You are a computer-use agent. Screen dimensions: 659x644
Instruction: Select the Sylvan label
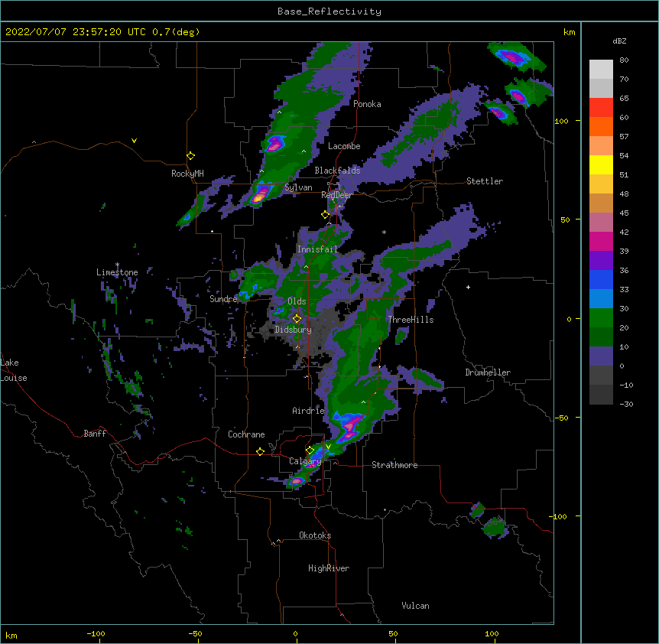[x=298, y=187]
